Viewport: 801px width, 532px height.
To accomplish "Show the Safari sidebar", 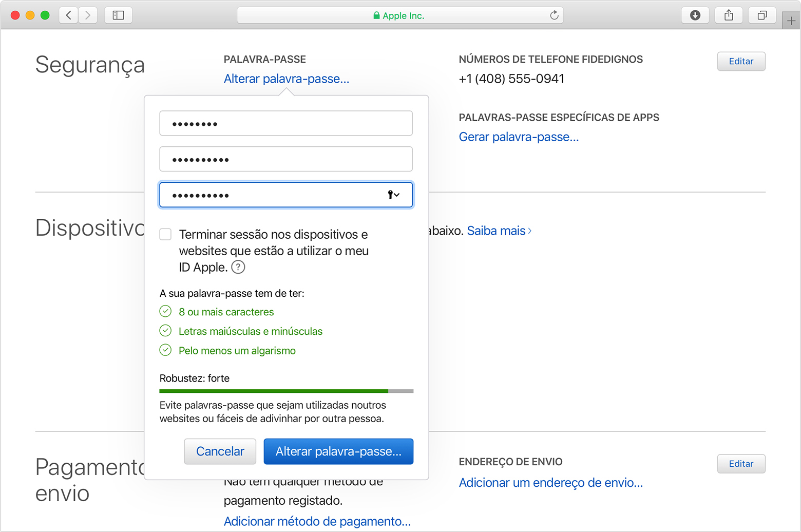I will [x=118, y=15].
